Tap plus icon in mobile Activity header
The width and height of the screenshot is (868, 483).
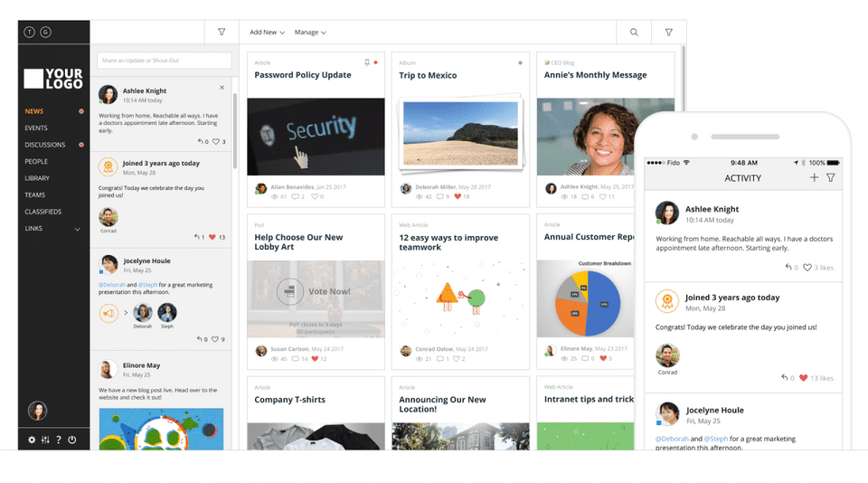click(x=814, y=178)
